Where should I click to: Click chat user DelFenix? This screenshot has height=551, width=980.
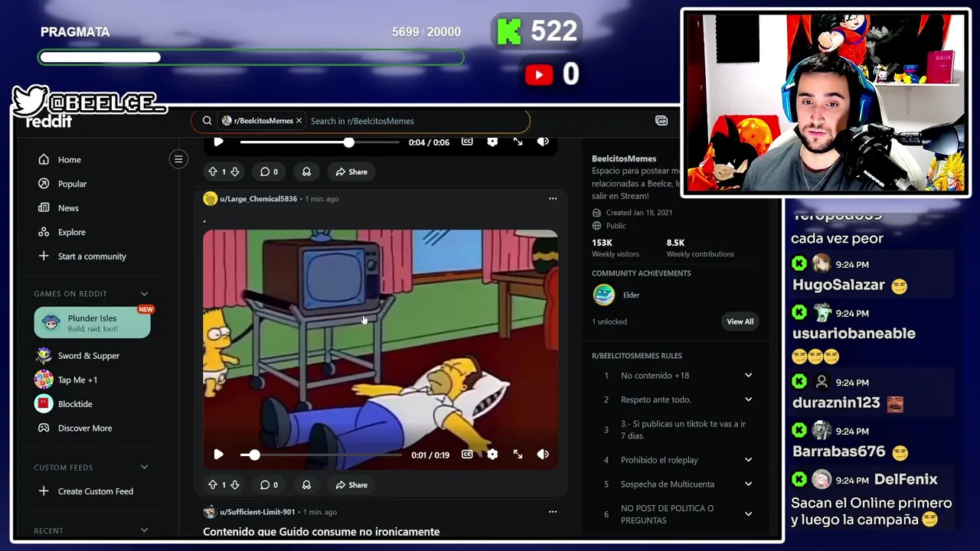(x=906, y=479)
